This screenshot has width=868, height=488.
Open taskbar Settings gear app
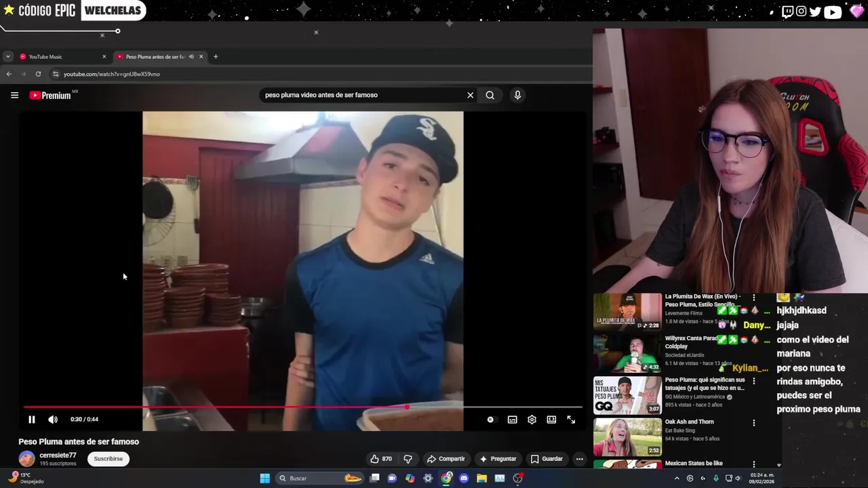428,479
